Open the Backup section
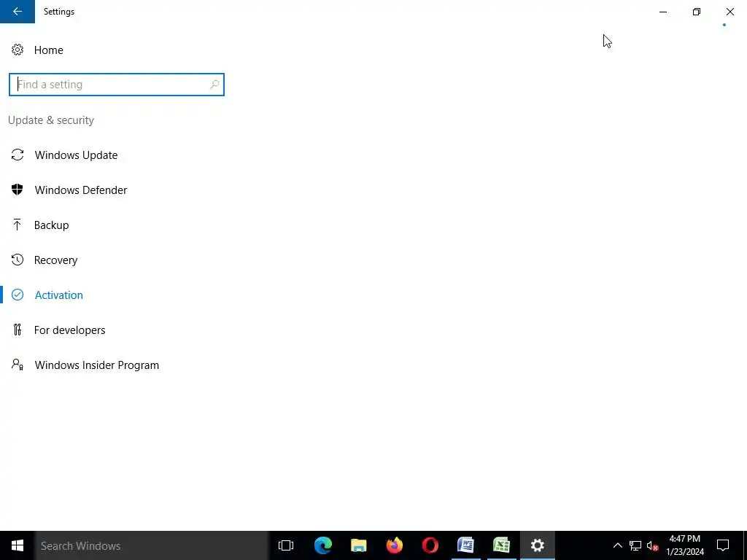Image resolution: width=747 pixels, height=560 pixels. click(x=52, y=225)
